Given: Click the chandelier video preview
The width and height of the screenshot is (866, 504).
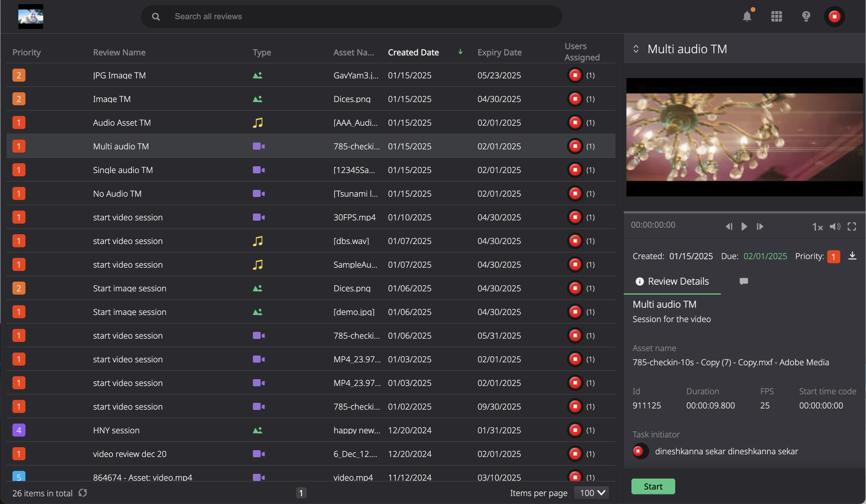Looking at the screenshot, I should 744,138.
